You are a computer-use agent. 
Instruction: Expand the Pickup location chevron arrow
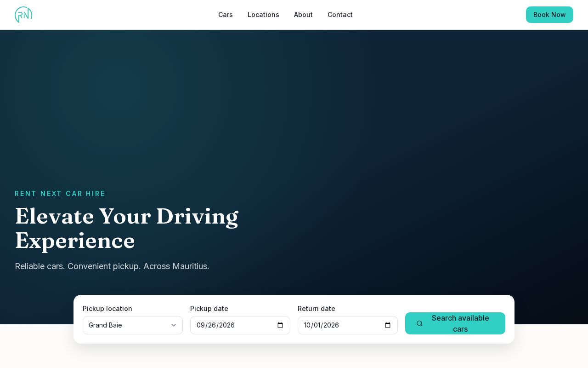174,325
